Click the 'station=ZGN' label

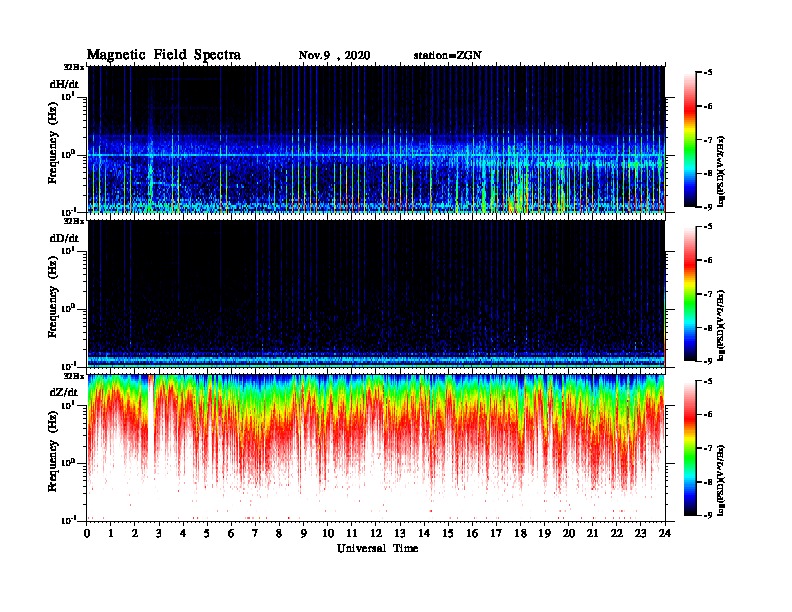pyautogui.click(x=447, y=56)
